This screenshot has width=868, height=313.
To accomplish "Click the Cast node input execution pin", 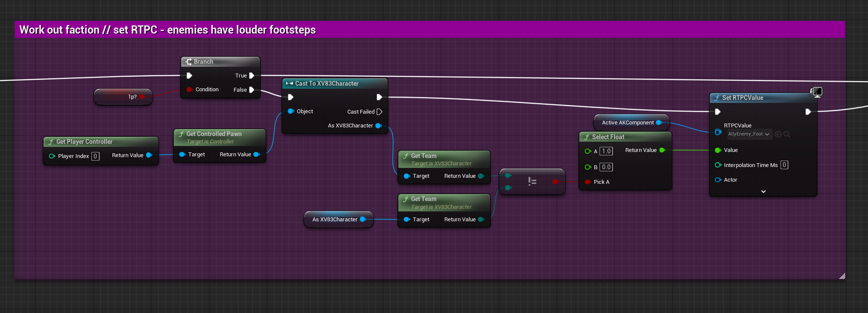I will click(291, 97).
